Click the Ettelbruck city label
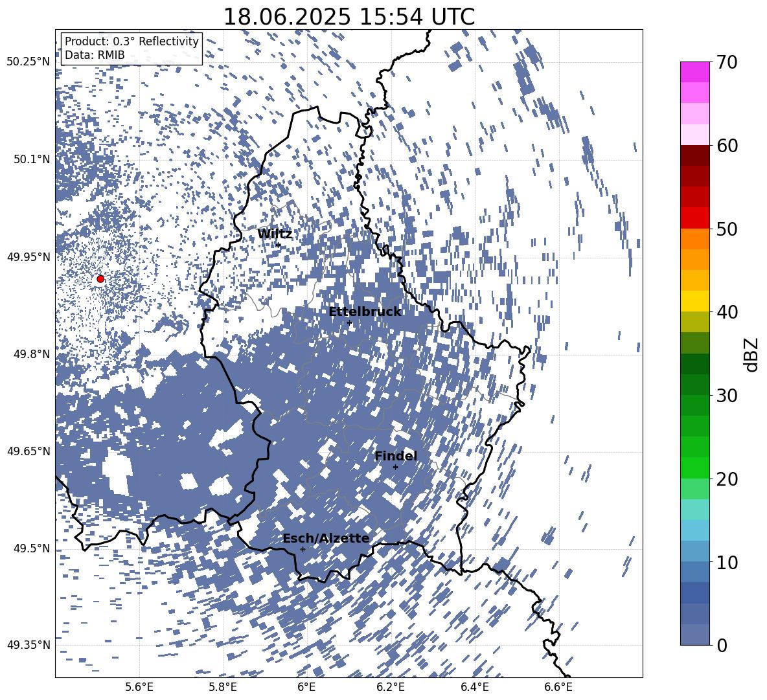The width and height of the screenshot is (767, 700). click(x=365, y=312)
